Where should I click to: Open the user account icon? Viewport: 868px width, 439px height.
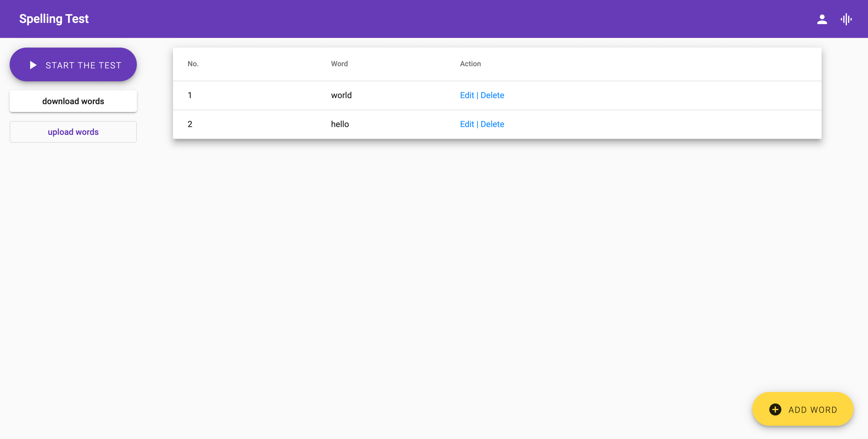(822, 19)
